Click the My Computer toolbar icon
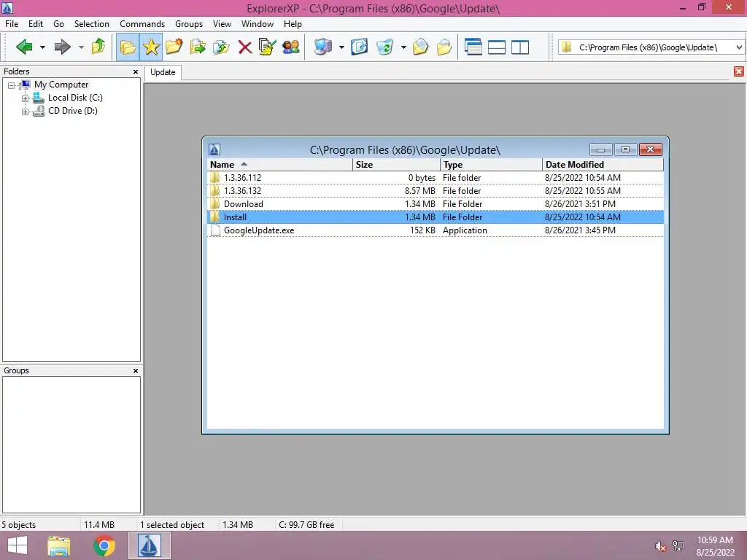The image size is (747, 560). coord(323,47)
